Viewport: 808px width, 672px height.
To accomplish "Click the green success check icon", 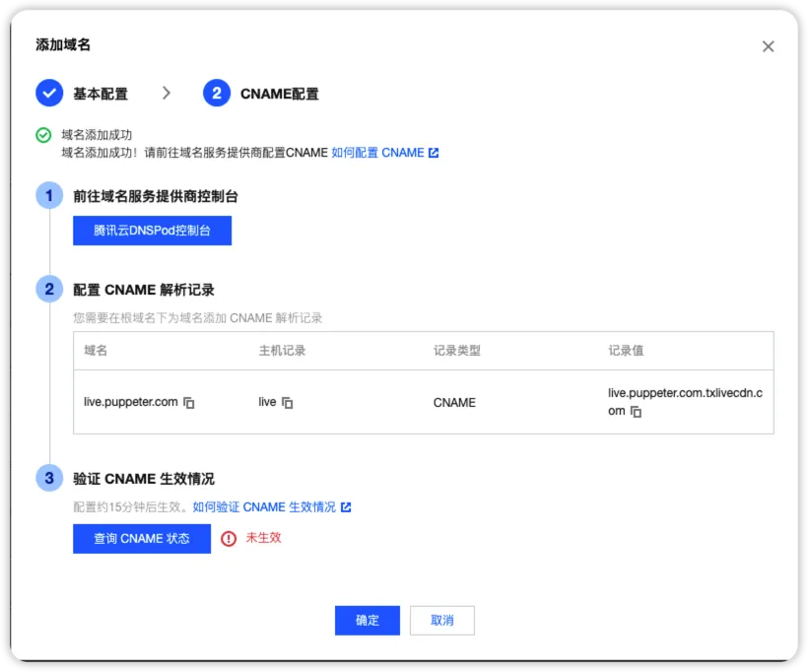I will point(43,135).
